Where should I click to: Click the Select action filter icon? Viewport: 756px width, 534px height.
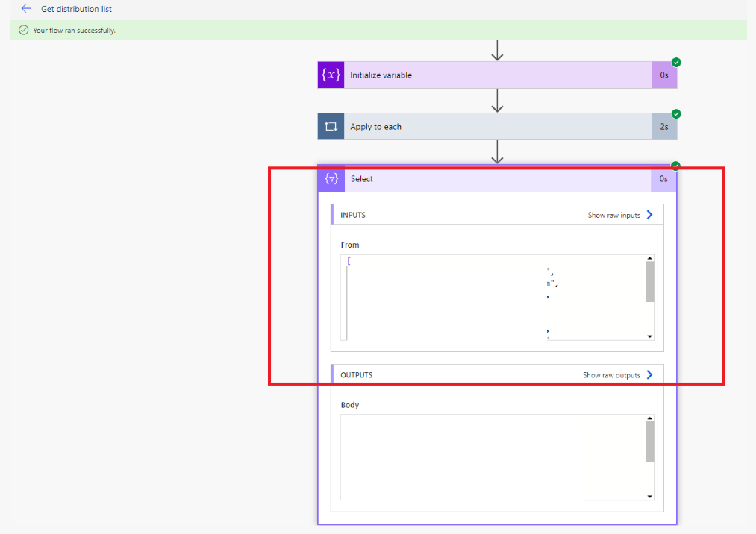(x=331, y=179)
